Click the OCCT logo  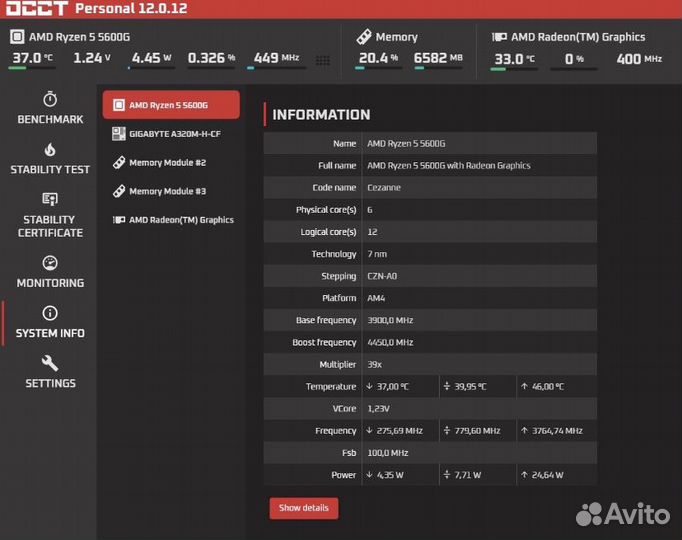point(37,8)
